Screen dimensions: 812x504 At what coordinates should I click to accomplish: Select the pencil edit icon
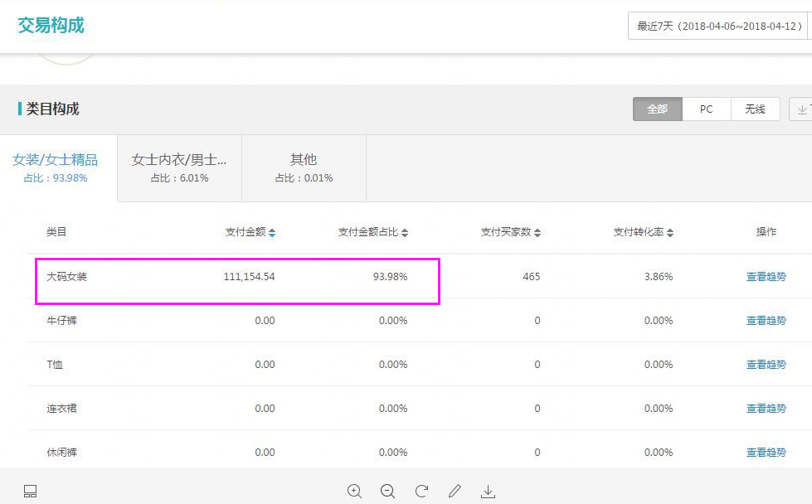point(455,491)
